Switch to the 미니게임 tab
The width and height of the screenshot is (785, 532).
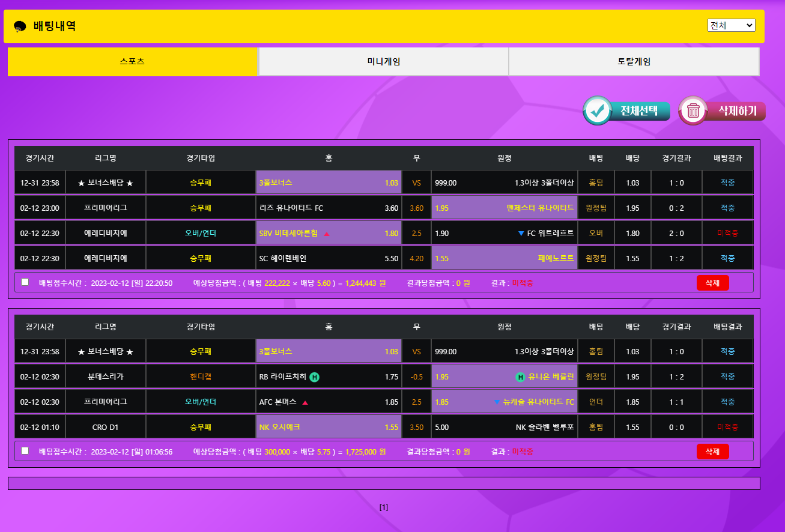point(383,62)
